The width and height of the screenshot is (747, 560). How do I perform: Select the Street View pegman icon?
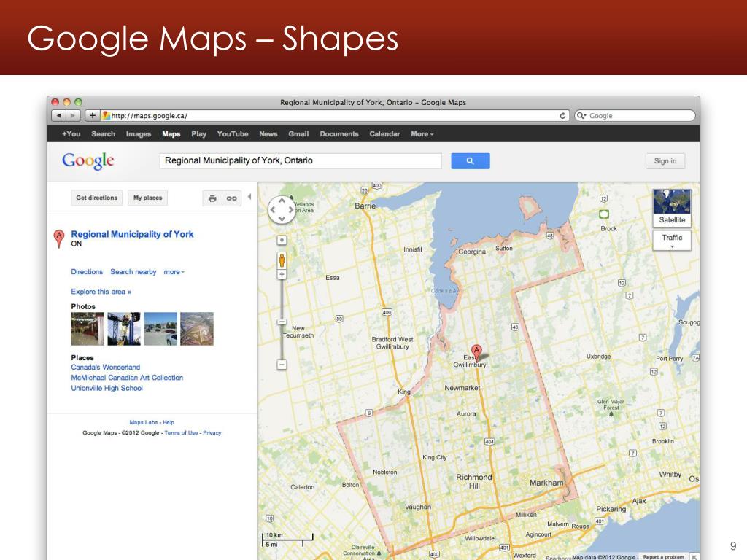click(282, 260)
